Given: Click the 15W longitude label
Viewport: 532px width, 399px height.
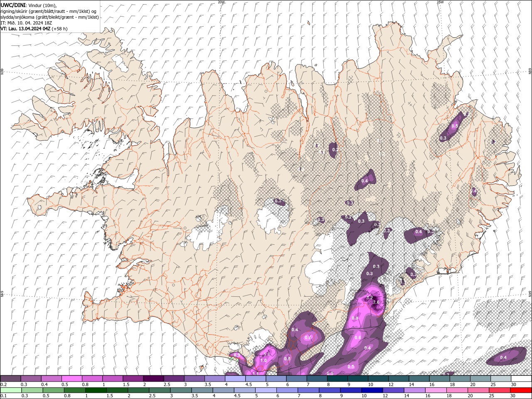Looking at the screenshot, I should pos(440,2).
